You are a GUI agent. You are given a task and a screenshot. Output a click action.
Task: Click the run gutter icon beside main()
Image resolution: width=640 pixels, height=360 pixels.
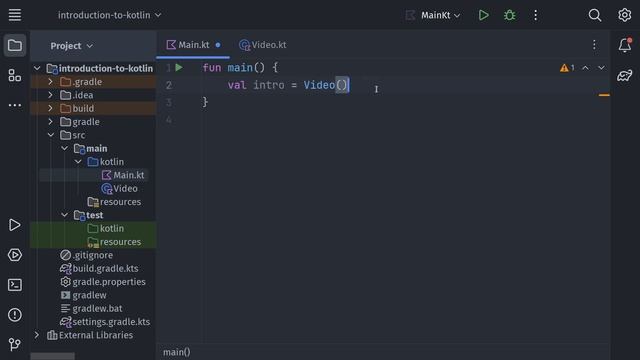179,68
